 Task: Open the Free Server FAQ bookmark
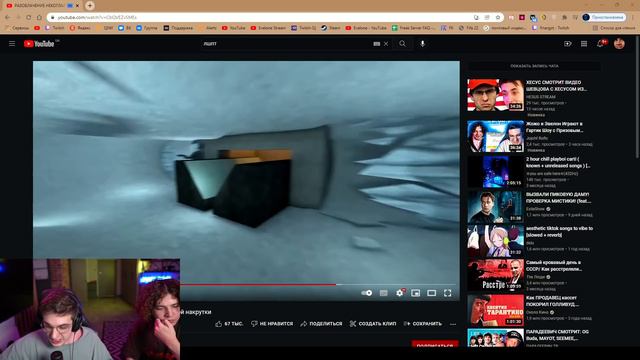pos(413,28)
